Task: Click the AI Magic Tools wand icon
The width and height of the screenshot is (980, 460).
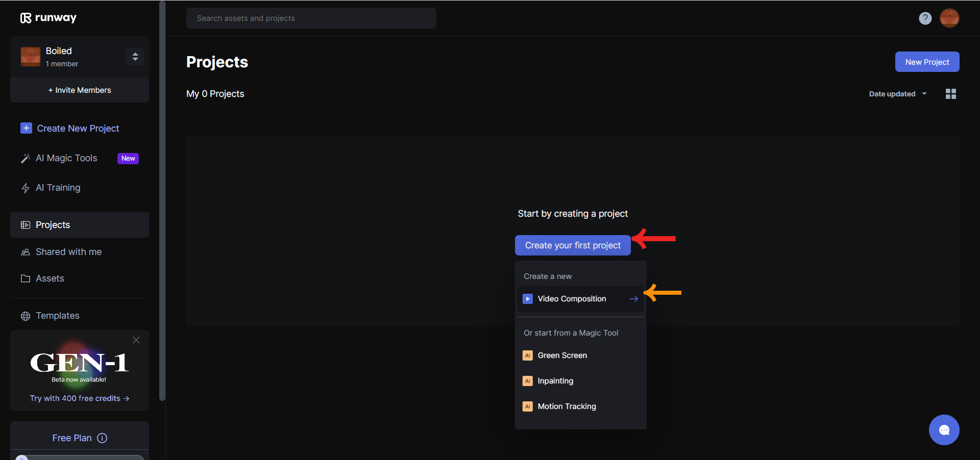Action: tap(26, 159)
